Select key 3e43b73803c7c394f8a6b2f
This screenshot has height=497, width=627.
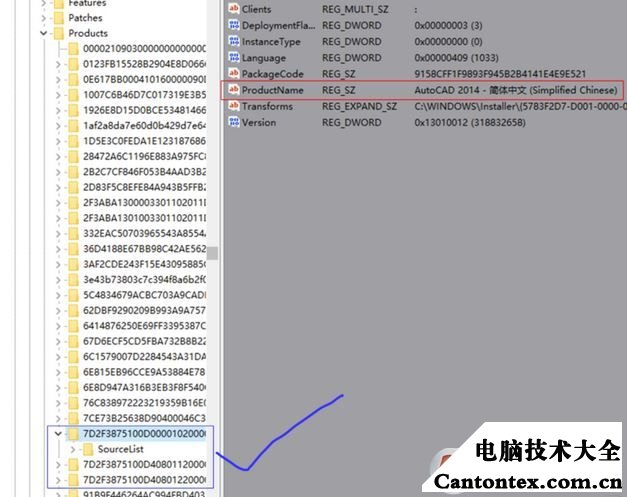pyautogui.click(x=144, y=279)
